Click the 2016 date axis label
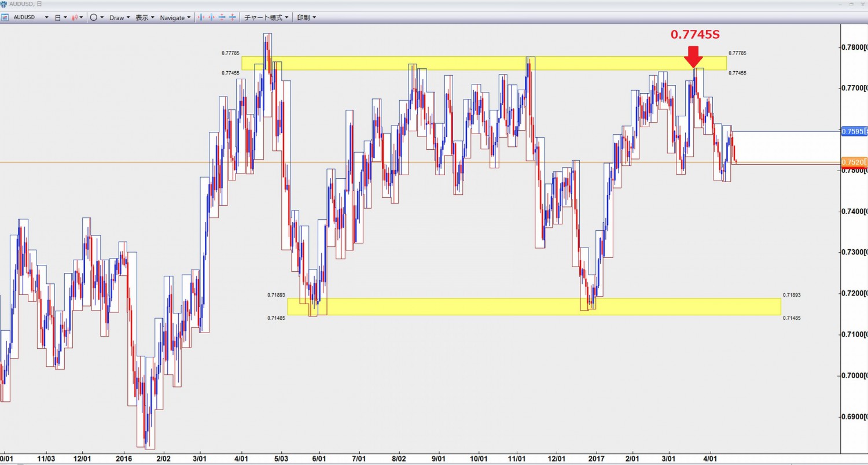Image resolution: width=868 pixels, height=465 pixels. point(124,457)
